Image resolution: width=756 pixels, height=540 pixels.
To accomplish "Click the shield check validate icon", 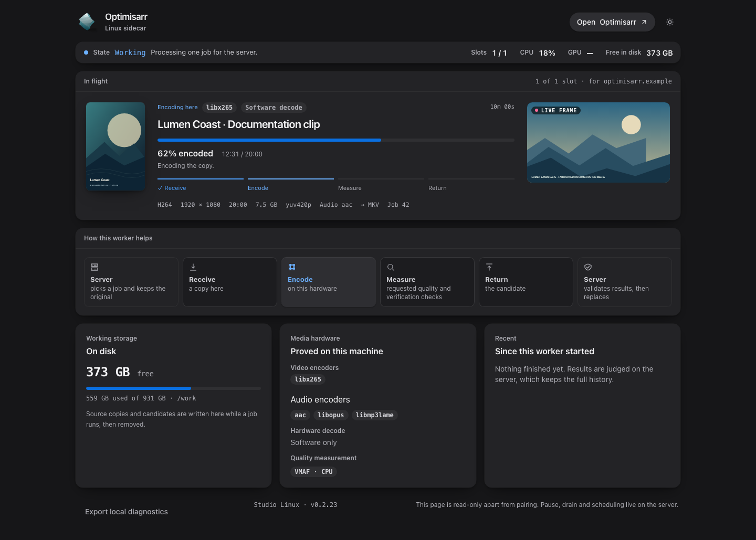I will coord(588,267).
